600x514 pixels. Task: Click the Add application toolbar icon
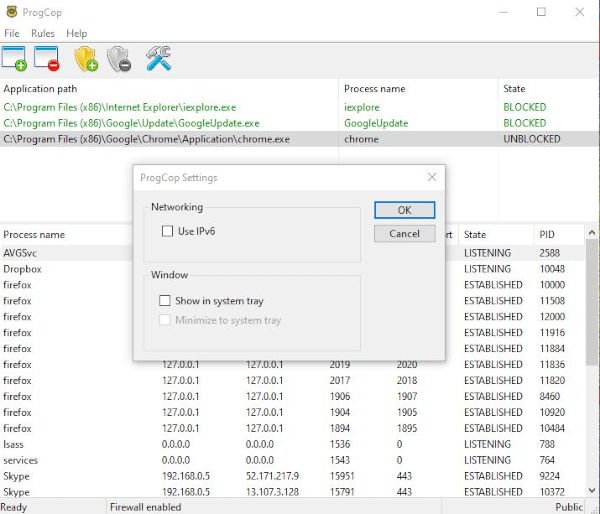(x=14, y=59)
